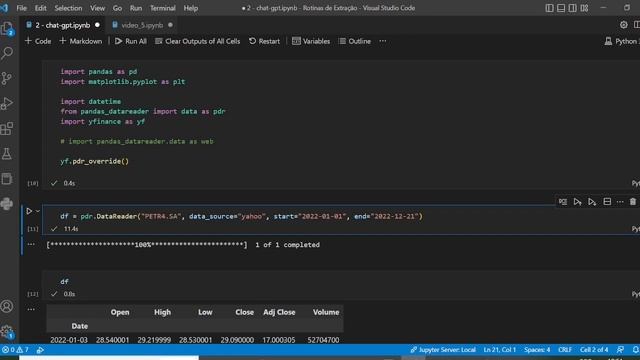640x360 pixels.
Task: Add a new Code cell
Action: click(x=38, y=41)
